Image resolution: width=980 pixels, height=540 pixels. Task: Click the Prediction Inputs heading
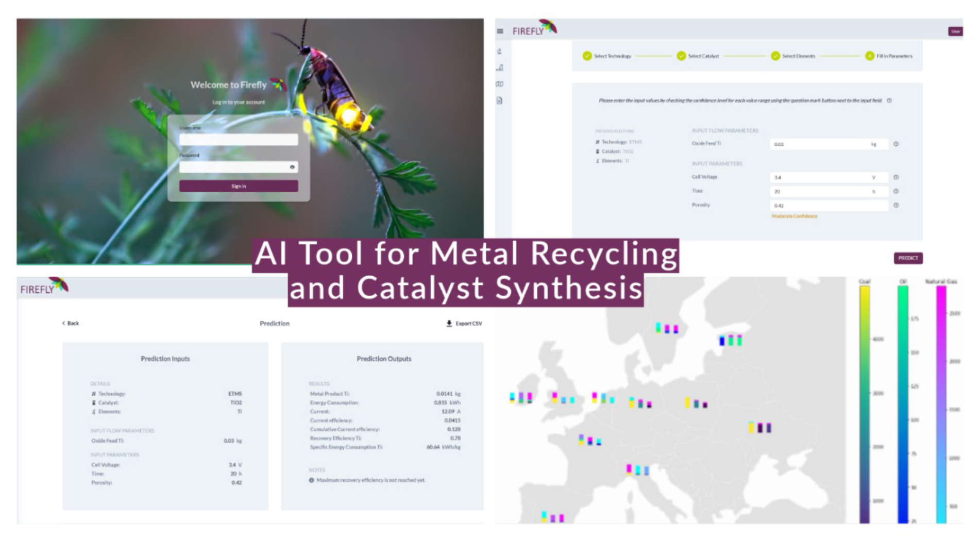[x=165, y=359]
